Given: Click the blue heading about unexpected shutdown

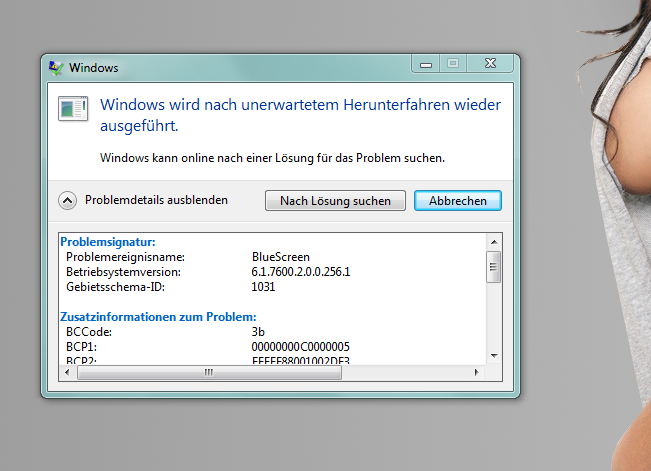Looking at the screenshot, I should (301, 115).
